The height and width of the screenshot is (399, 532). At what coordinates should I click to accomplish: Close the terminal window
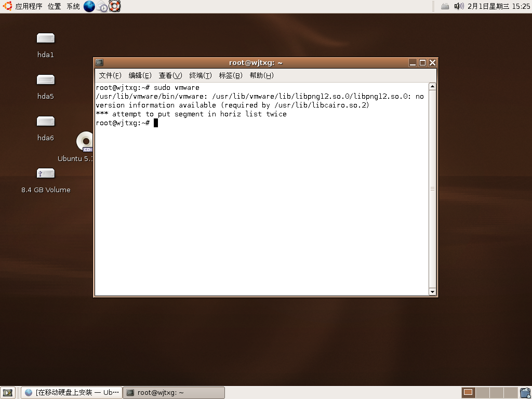(x=432, y=62)
